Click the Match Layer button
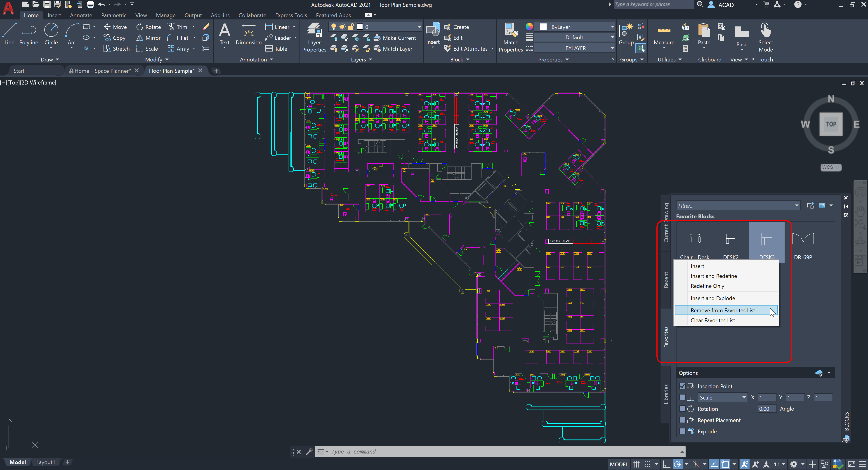Viewport: 868px width, 470px height. coord(393,49)
